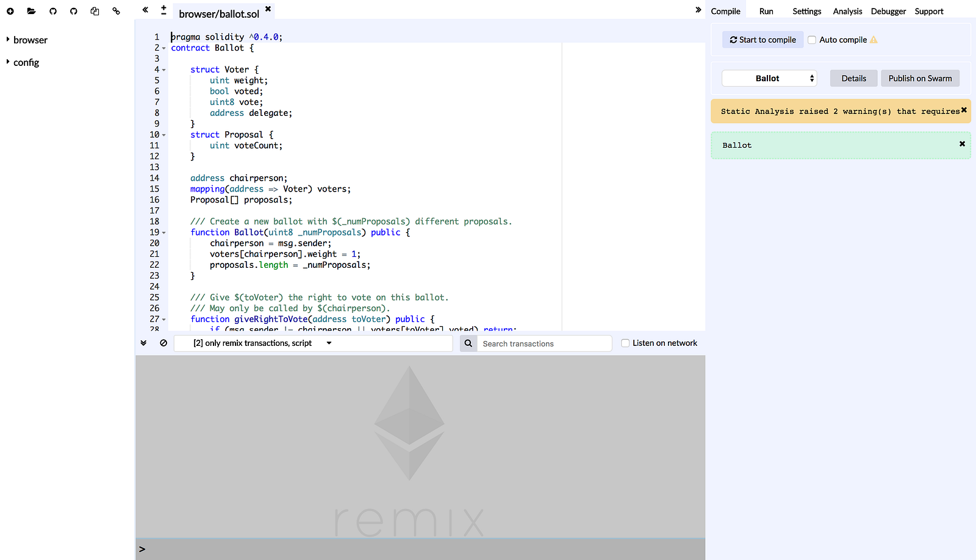Open the Analysis tab

tap(848, 11)
